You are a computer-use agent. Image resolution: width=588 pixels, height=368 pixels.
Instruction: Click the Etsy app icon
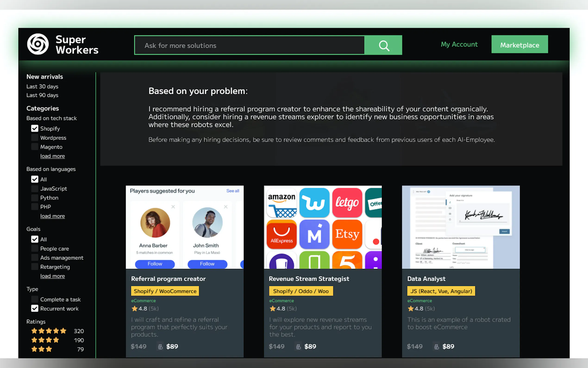(x=347, y=234)
